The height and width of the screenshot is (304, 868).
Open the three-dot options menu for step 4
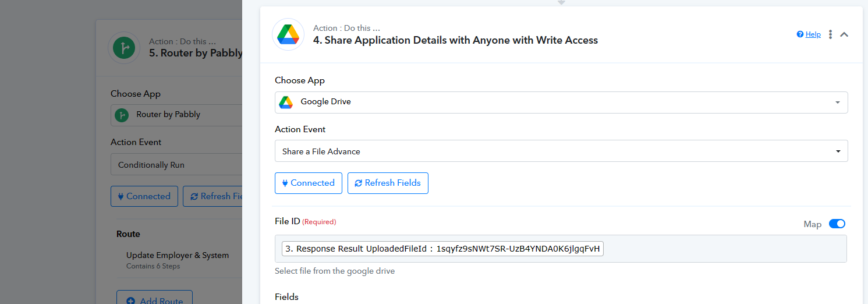click(x=831, y=34)
